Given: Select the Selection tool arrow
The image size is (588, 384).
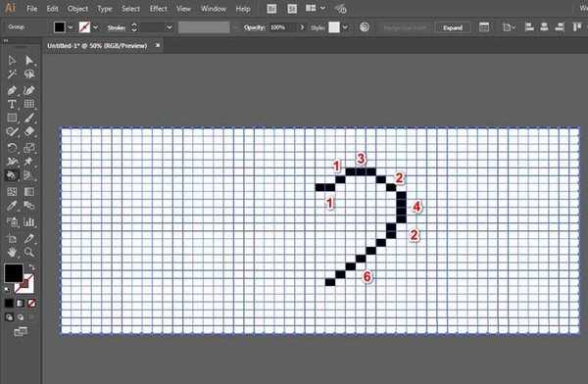Looking at the screenshot, I should click(12, 61).
